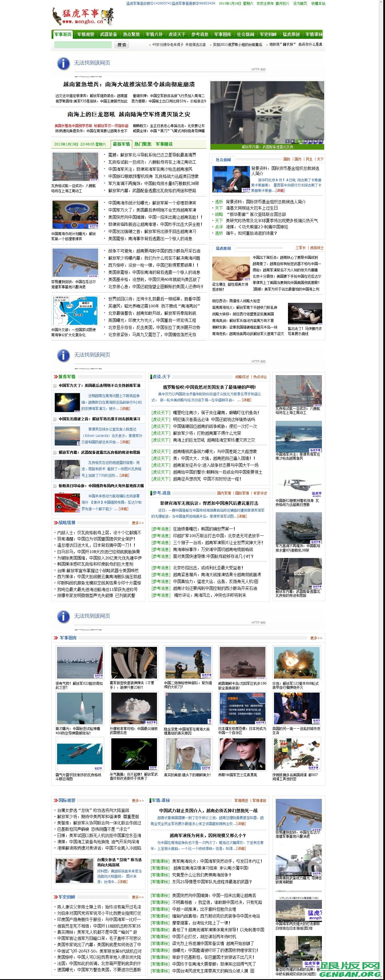Click article 中国版E2舰载预警机现身
The image size is (385, 980).
pyautogui.click(x=153, y=176)
